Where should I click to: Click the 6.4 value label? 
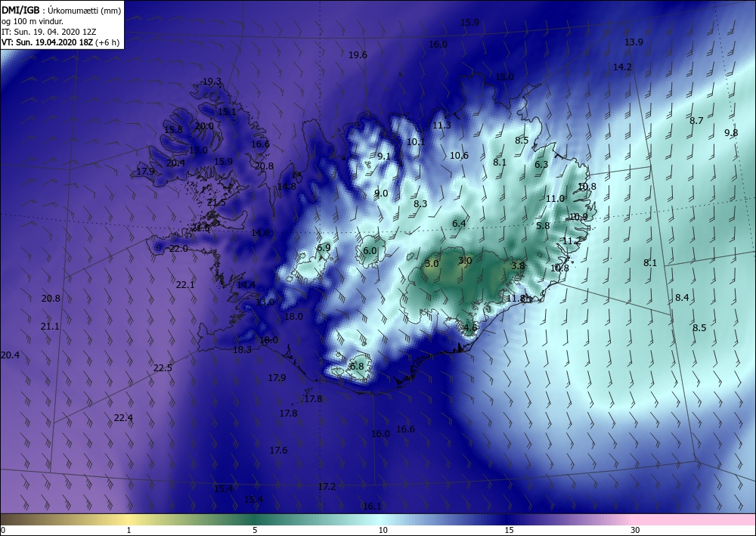459,223
